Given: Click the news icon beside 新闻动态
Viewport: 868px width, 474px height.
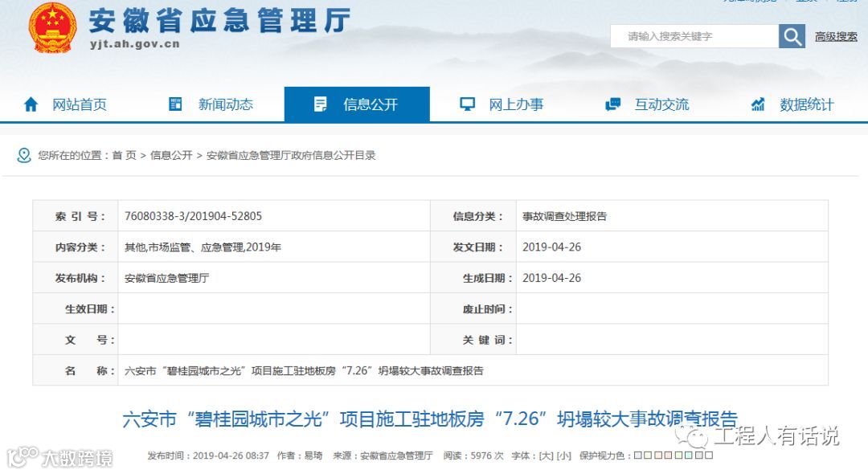Looking at the screenshot, I should [175, 104].
